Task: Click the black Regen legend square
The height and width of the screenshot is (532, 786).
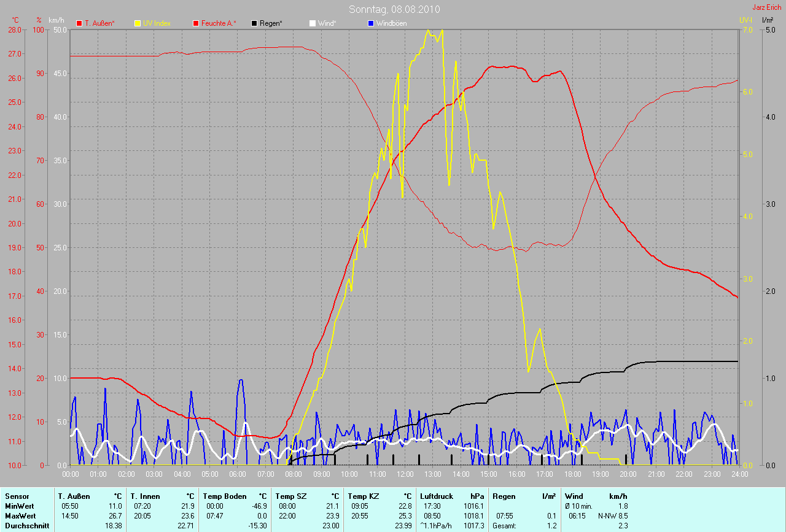Action: point(254,23)
